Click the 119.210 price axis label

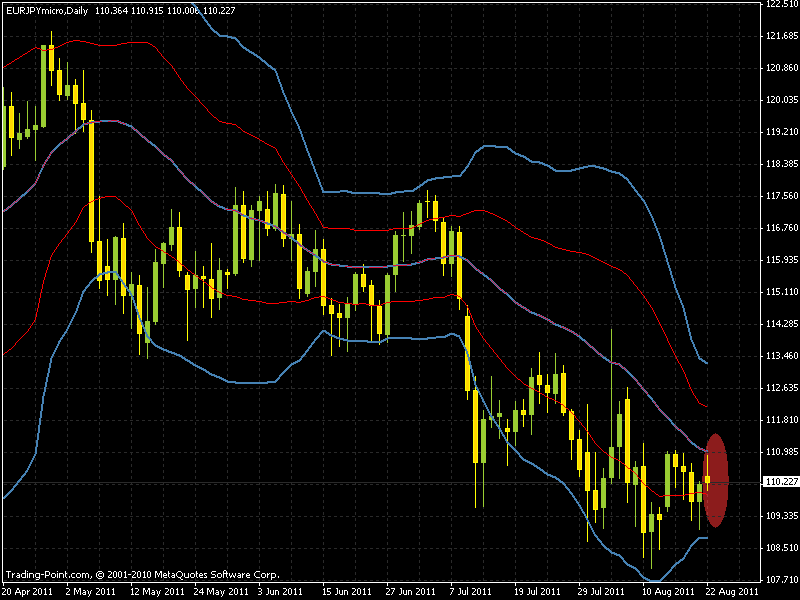[x=782, y=132]
